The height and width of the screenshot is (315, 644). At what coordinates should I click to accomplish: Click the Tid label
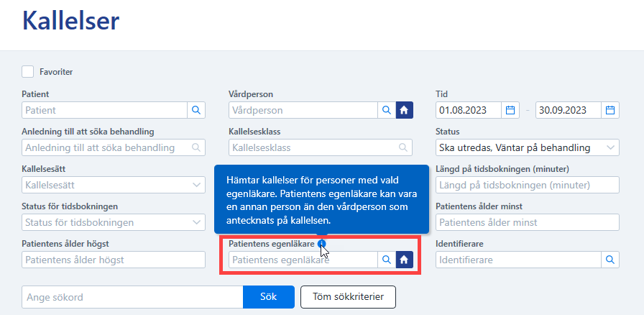tap(441, 94)
